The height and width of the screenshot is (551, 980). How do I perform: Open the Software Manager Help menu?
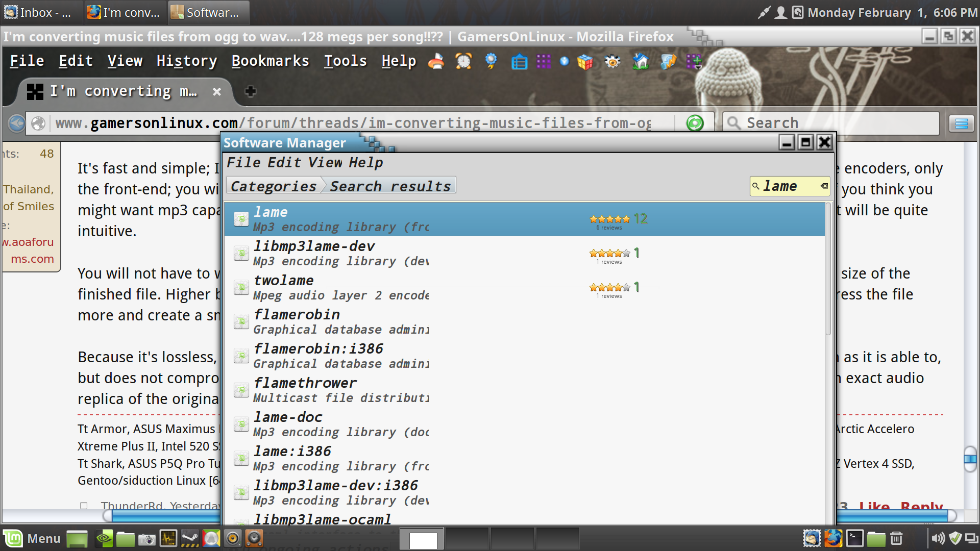pos(366,163)
